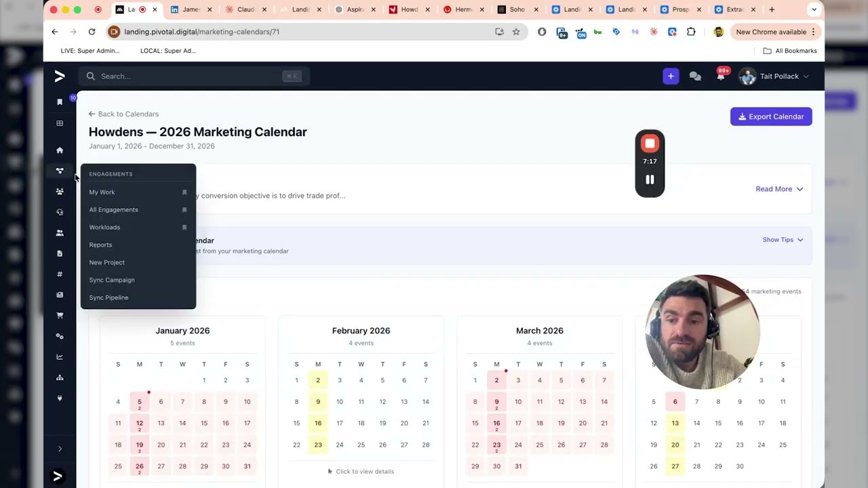This screenshot has height=488, width=868.
Task: Open the shopping cart sidebar icon
Action: (60, 315)
